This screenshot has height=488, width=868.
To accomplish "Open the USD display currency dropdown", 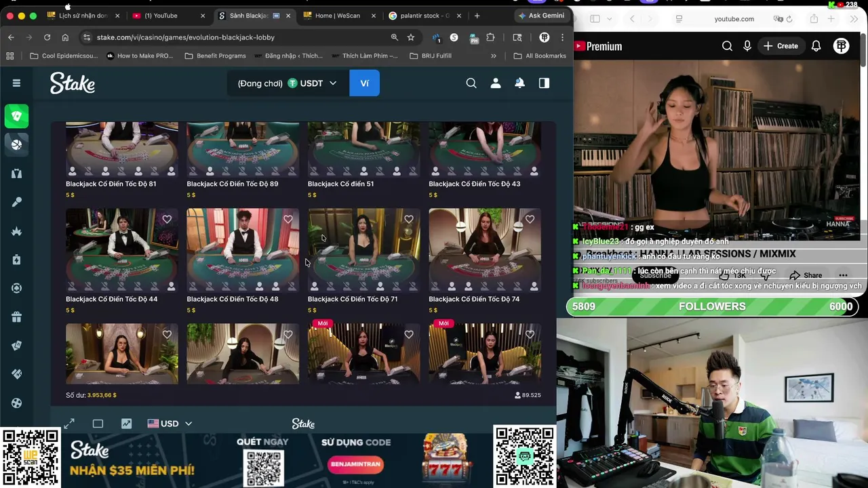I will (x=170, y=424).
